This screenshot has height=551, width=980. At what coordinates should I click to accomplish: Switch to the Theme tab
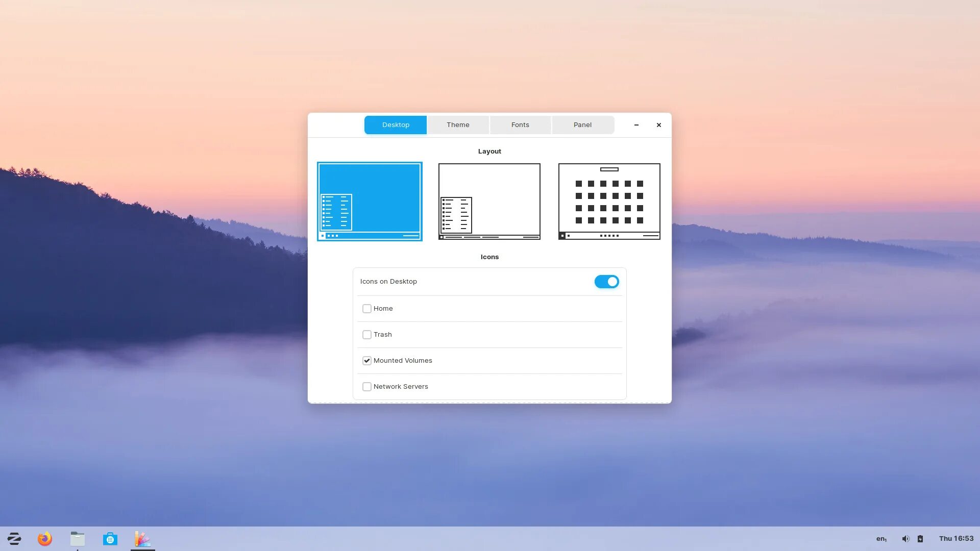coord(458,125)
